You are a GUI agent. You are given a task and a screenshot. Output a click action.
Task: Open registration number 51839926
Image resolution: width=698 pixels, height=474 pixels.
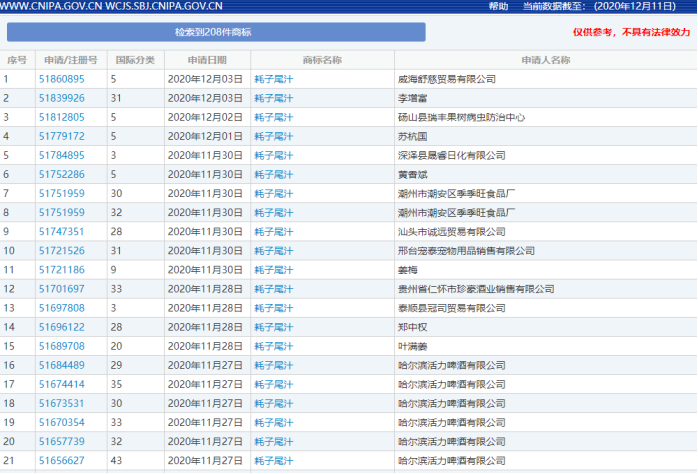coord(61,98)
